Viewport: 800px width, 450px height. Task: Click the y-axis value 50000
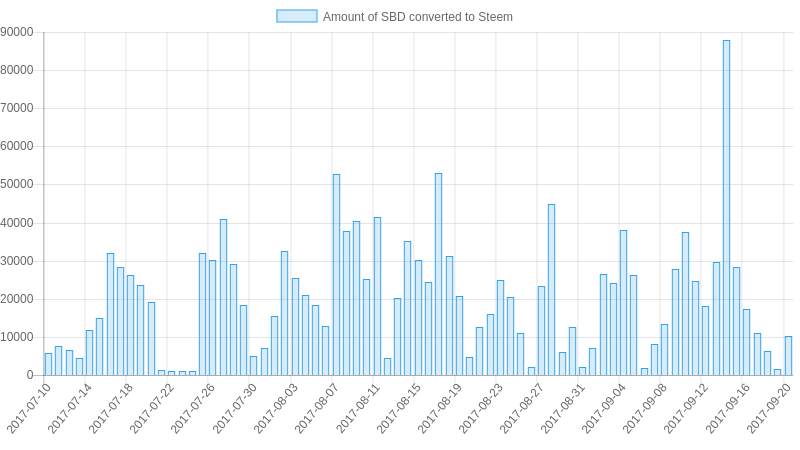click(x=17, y=184)
